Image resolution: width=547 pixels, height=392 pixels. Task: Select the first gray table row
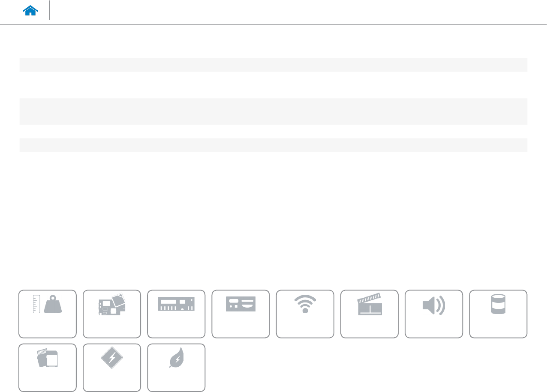(273, 65)
